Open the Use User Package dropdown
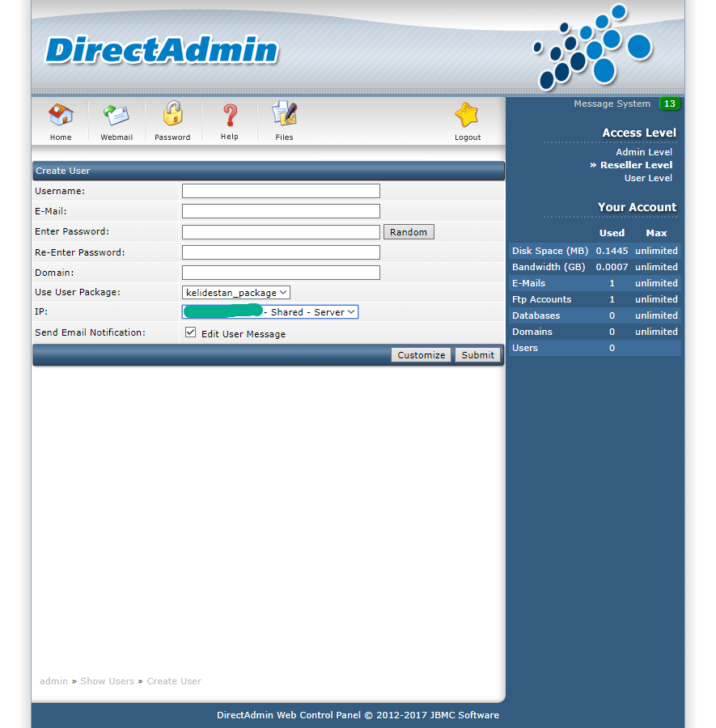The height and width of the screenshot is (728, 716). 236,293
